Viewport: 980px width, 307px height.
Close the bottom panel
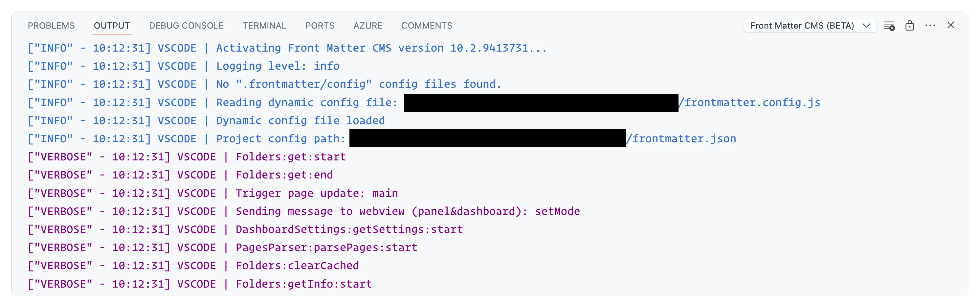(951, 25)
